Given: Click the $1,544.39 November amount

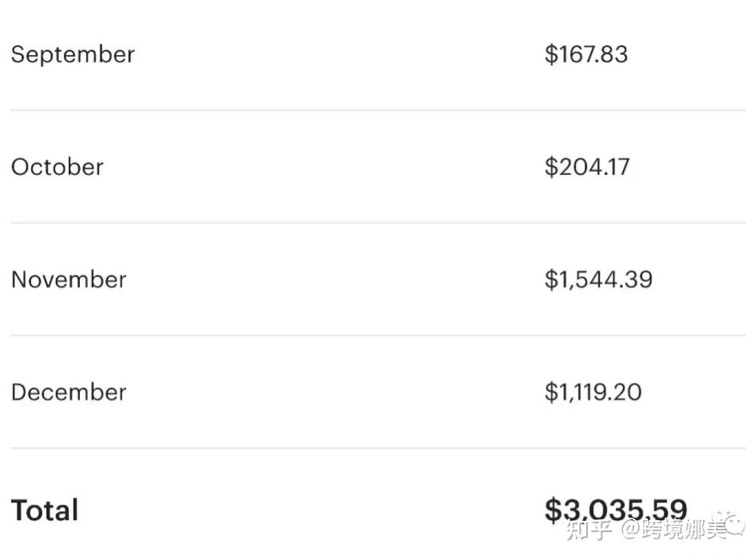Looking at the screenshot, I should pos(598,280).
